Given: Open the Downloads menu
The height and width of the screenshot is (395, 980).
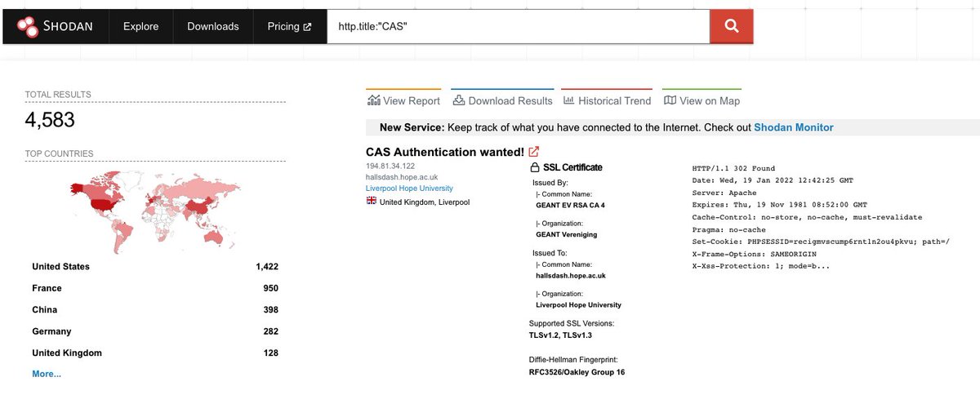Looking at the screenshot, I should 213,26.
